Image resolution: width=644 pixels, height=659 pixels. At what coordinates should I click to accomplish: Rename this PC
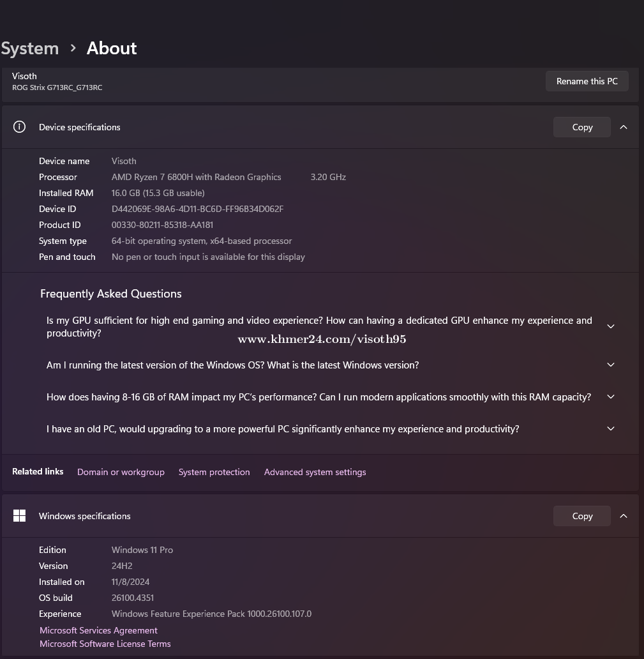click(x=587, y=81)
